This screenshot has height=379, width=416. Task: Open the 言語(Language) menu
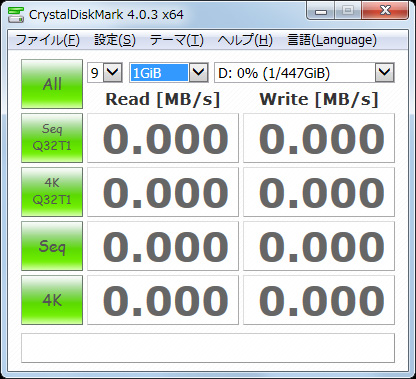coord(332,40)
